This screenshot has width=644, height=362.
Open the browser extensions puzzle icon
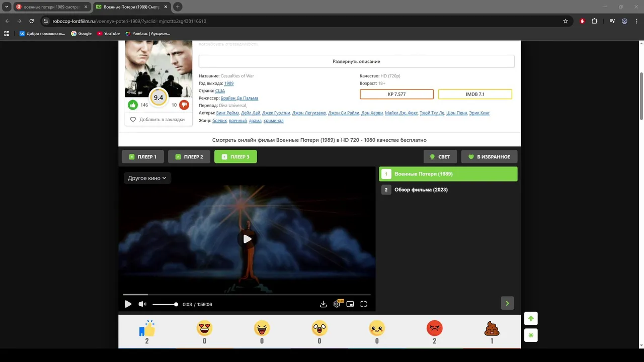[595, 21]
